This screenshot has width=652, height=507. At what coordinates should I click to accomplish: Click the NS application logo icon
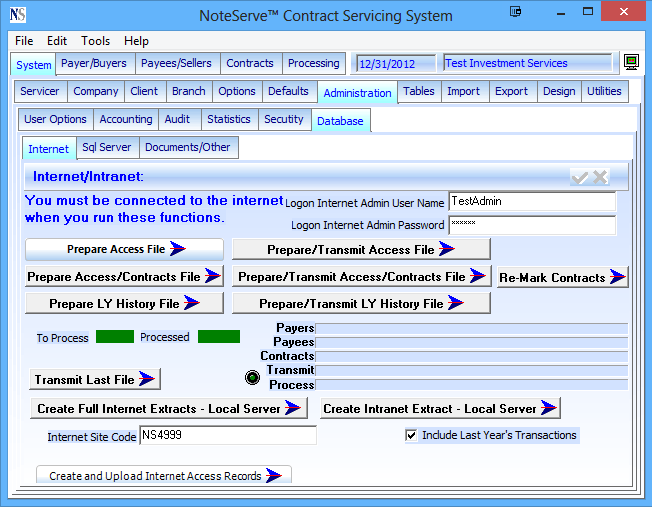(x=17, y=15)
